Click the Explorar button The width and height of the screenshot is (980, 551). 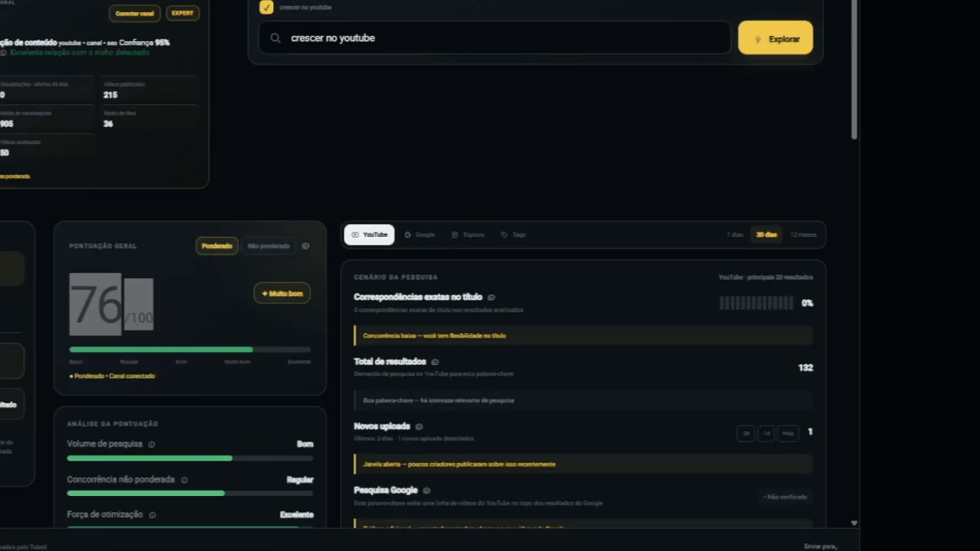coord(776,38)
